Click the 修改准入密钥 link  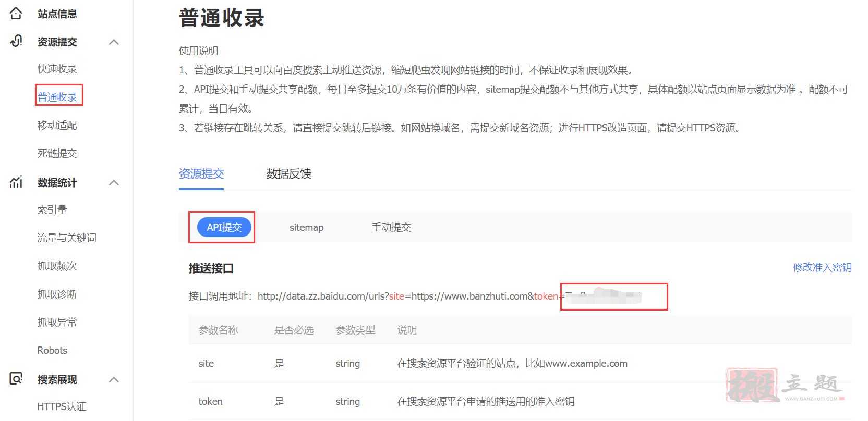pyautogui.click(x=822, y=267)
